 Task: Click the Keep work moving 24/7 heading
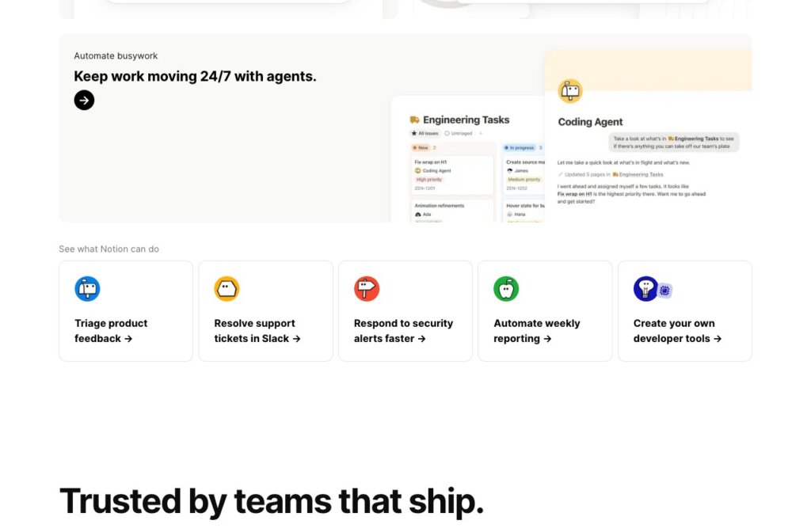(x=195, y=77)
